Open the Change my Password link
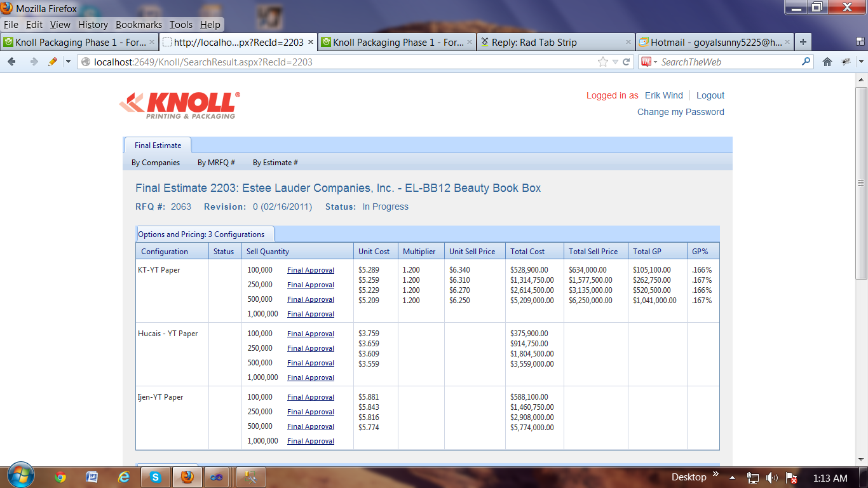This screenshot has height=488, width=868. pos(681,112)
